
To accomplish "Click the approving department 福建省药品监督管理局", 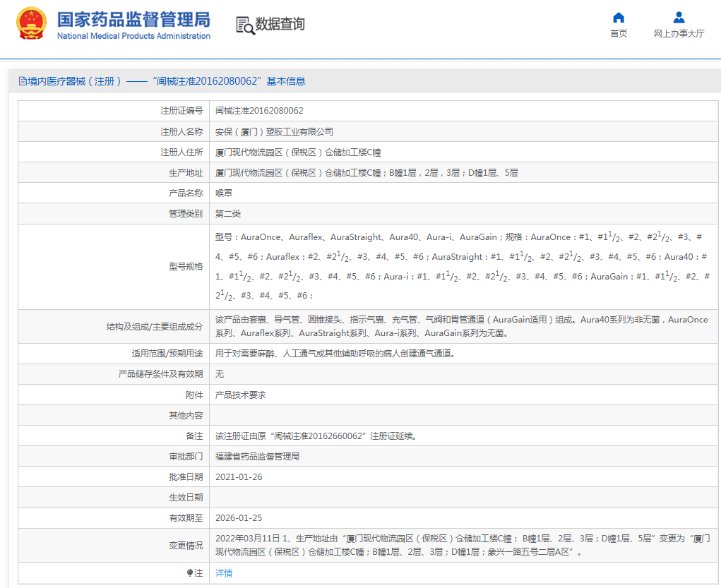I will pos(257,457).
